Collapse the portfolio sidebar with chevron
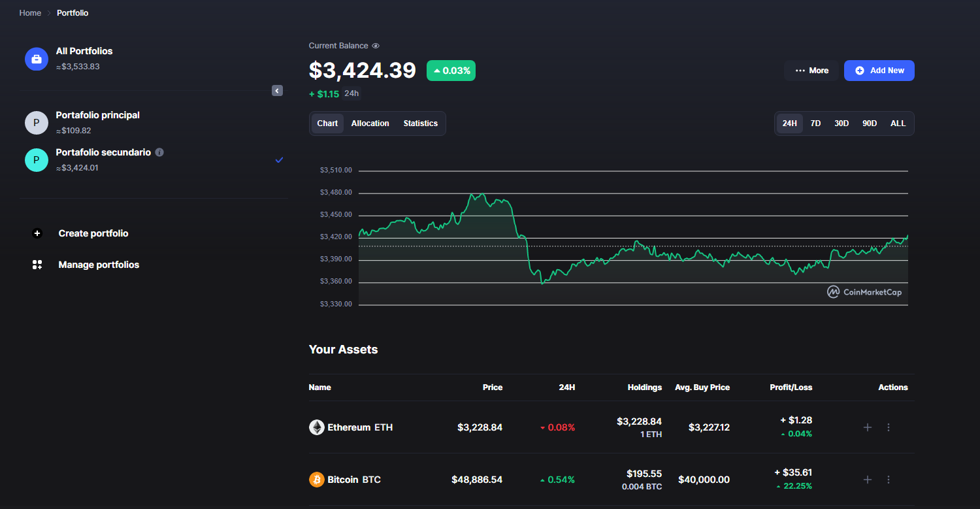Viewport: 980px width, 509px height. coord(277,91)
